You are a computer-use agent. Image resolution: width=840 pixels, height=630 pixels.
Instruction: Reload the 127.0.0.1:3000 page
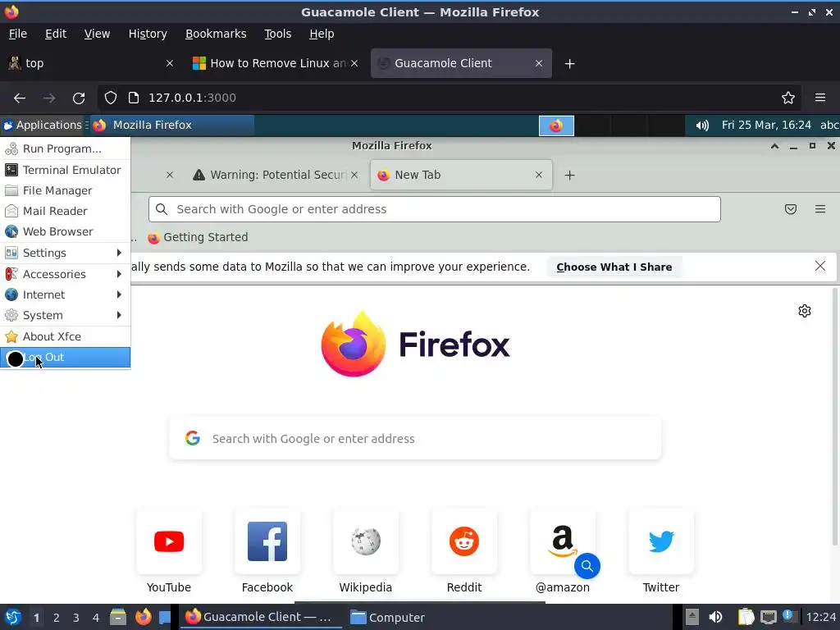point(79,98)
